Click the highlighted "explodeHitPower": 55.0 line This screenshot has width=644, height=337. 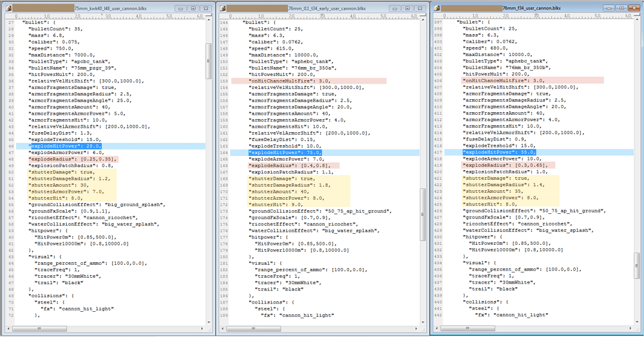click(539, 152)
